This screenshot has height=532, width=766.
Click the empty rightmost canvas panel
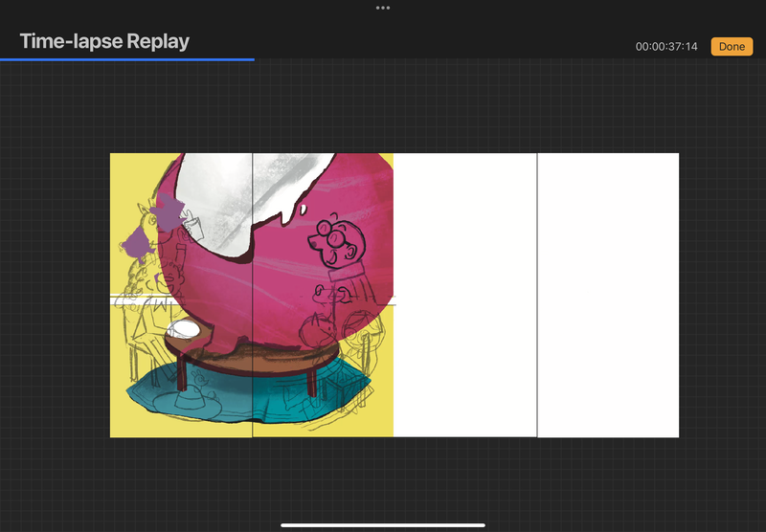[608, 295]
